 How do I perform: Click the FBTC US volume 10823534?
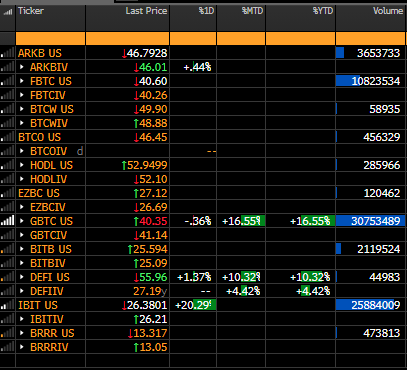tap(376, 81)
